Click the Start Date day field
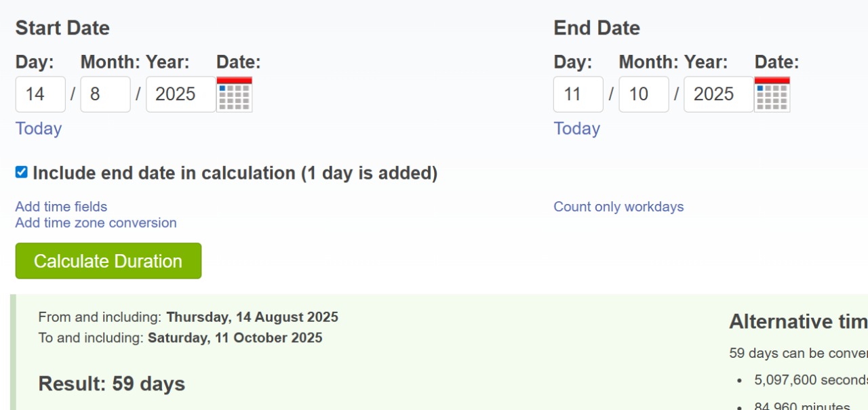Image resolution: width=868 pixels, height=410 pixels. click(41, 94)
